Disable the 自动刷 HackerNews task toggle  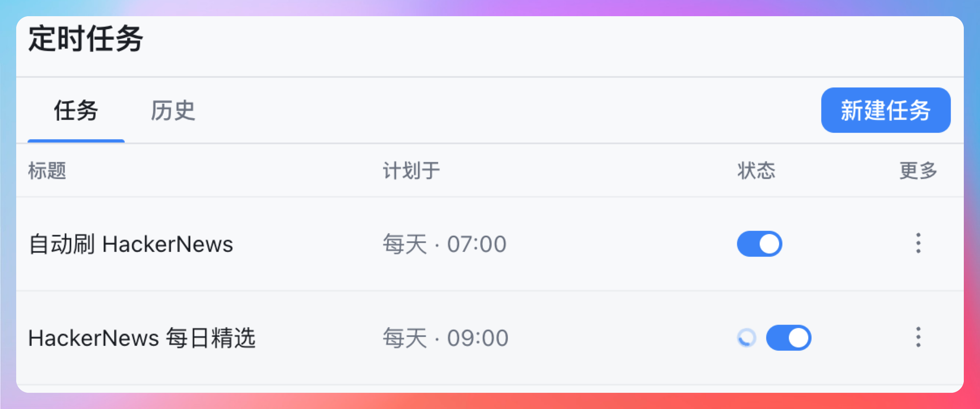759,244
